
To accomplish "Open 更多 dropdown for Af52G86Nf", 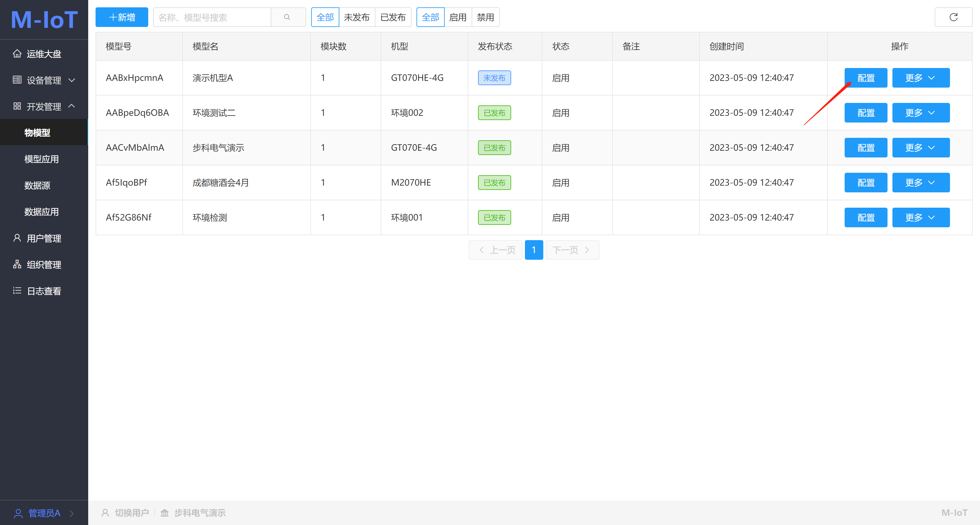I will [x=921, y=217].
